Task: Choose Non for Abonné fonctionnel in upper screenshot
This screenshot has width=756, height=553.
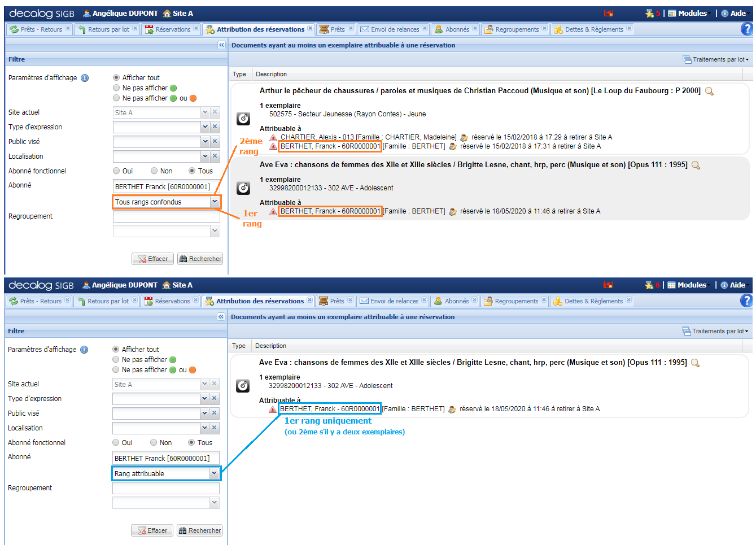Action: 154,171
